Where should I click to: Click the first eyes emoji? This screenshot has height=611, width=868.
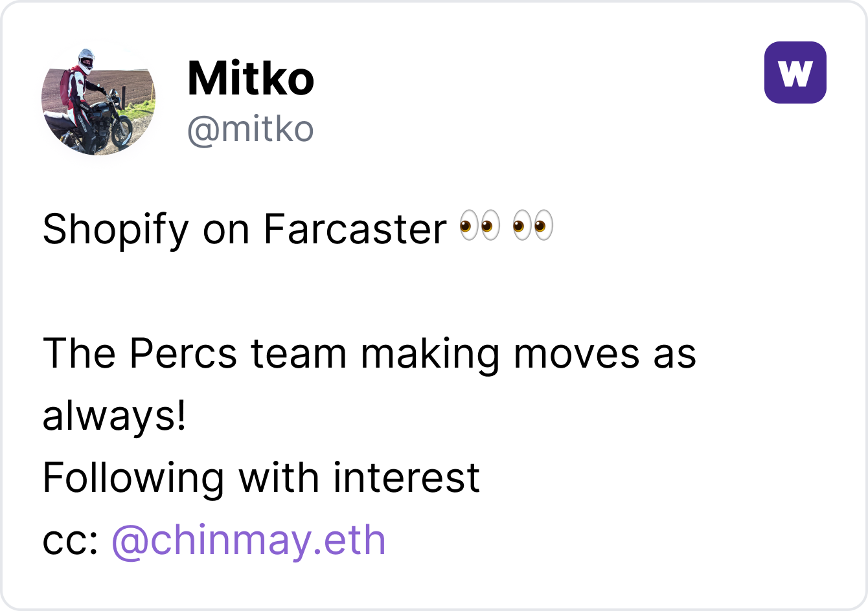(x=479, y=227)
